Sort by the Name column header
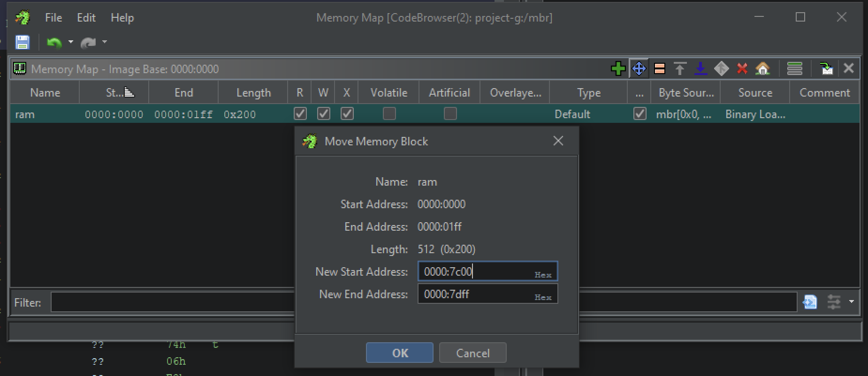Image resolution: width=868 pixels, height=376 pixels. click(45, 92)
